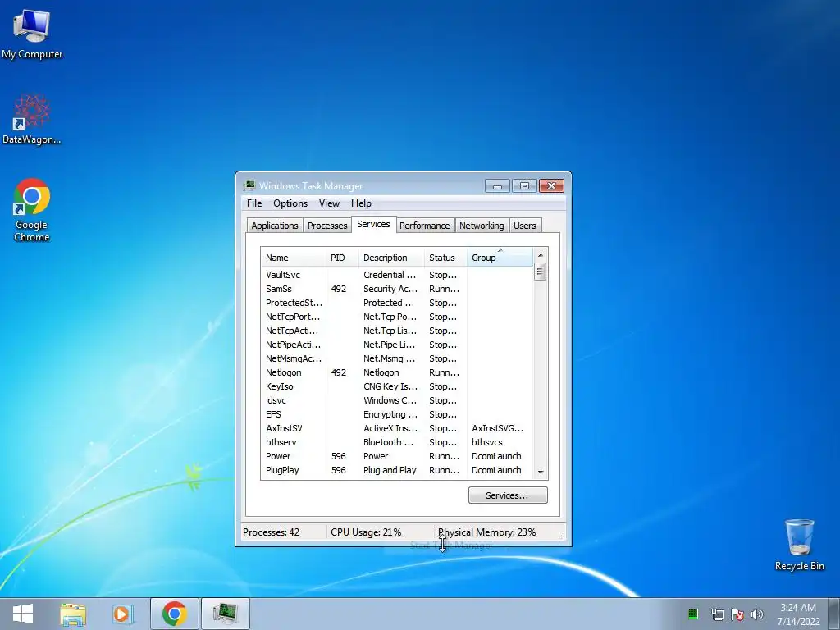This screenshot has width=840, height=630.
Task: Open the media player taskbar icon
Action: point(122,614)
